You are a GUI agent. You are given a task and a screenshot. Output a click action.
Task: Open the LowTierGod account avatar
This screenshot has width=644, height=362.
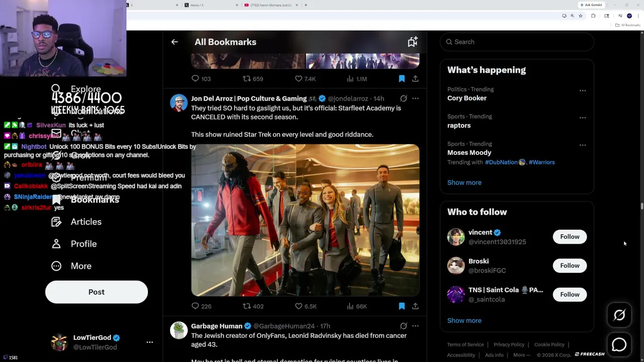point(59,342)
